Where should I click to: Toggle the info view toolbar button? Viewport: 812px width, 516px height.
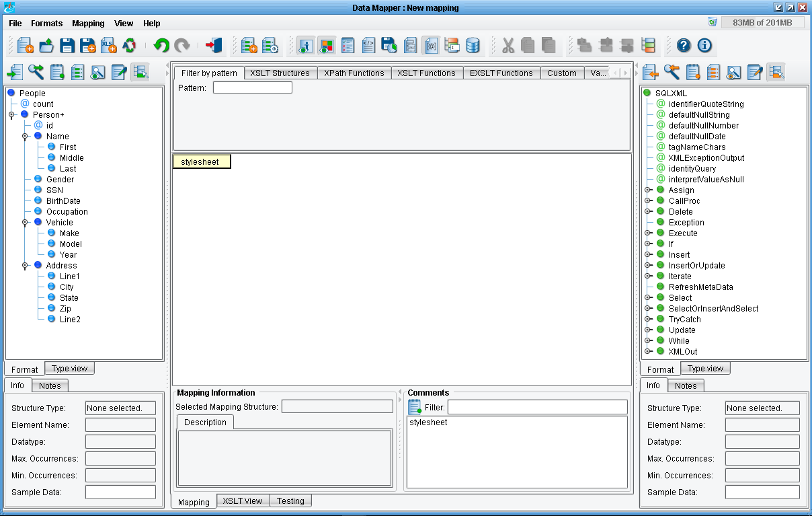pos(306,45)
